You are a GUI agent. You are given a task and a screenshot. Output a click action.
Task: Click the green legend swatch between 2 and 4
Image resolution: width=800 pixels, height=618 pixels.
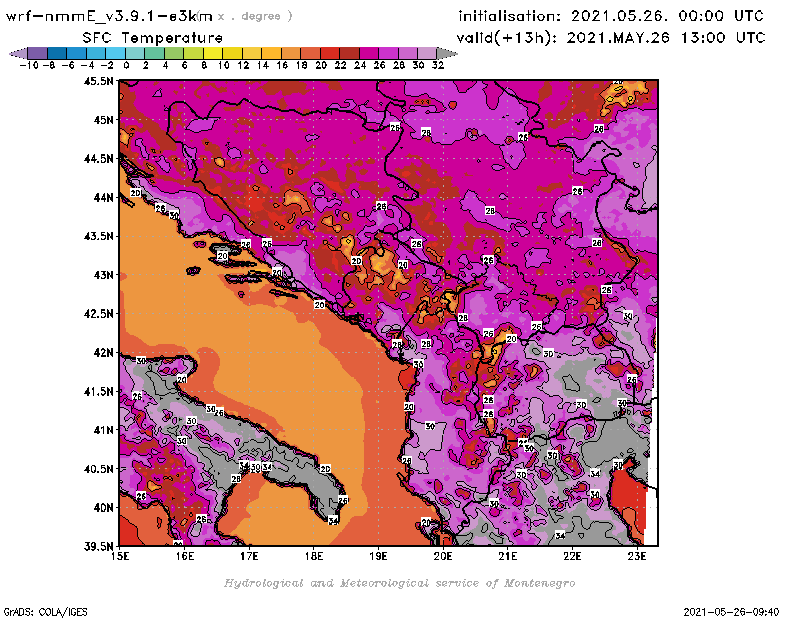tap(155, 54)
